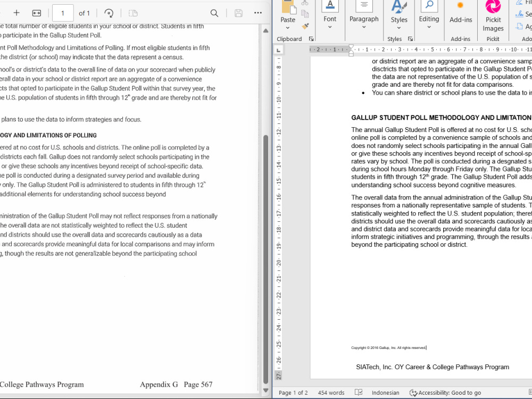532x399 pixels.
Task: Open the search magnifier in PDF viewer
Action: click(x=214, y=13)
